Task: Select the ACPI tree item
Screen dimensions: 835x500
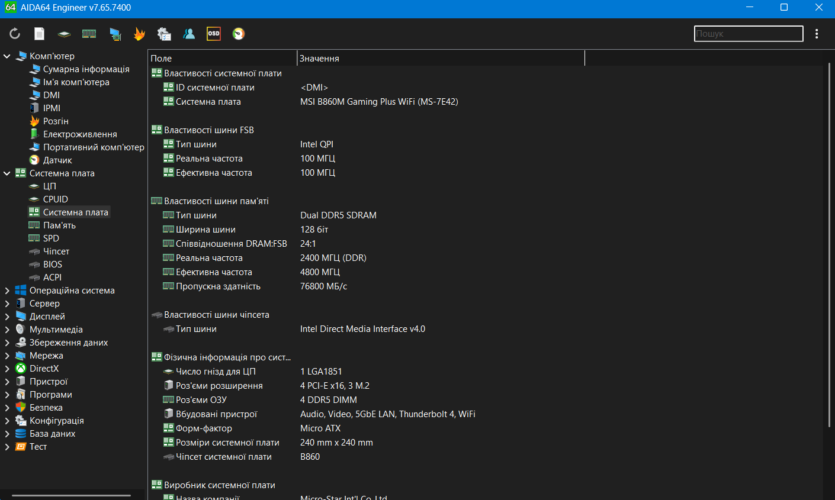Action: point(52,277)
